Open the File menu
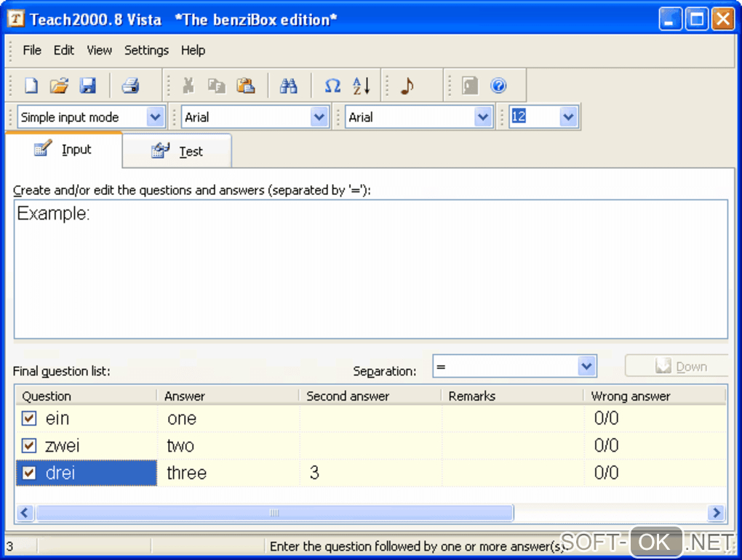The image size is (742, 560). (32, 50)
